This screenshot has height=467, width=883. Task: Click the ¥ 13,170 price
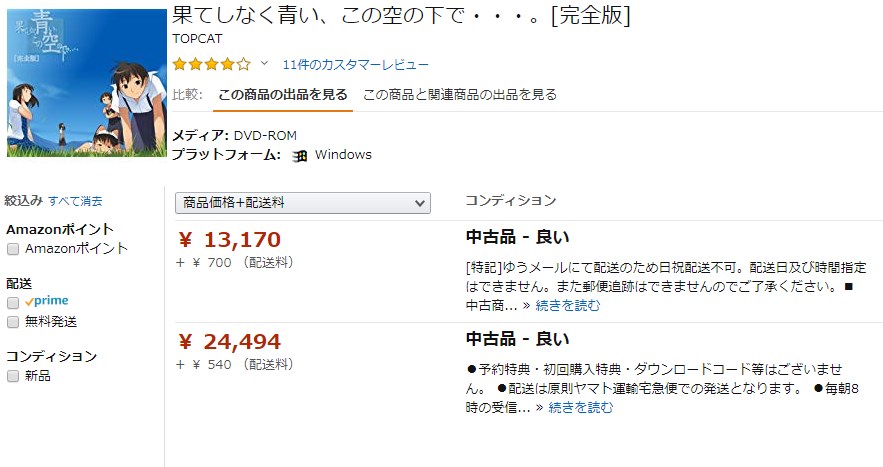[x=229, y=240]
